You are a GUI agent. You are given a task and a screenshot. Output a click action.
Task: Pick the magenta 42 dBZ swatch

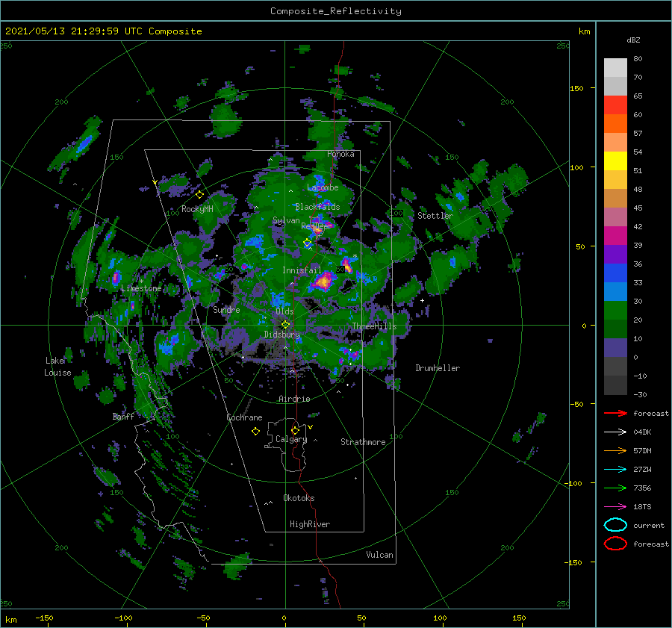click(615, 235)
